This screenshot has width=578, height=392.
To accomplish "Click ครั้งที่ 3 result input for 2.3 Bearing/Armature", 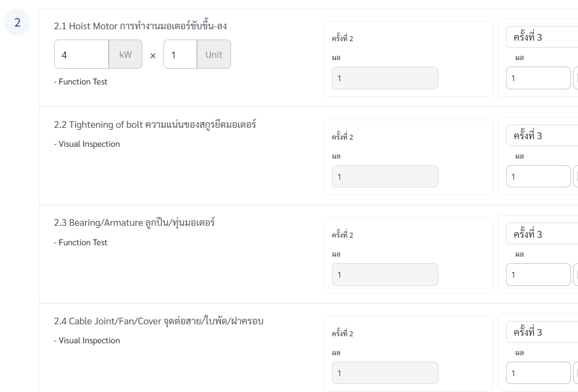I will [538, 275].
